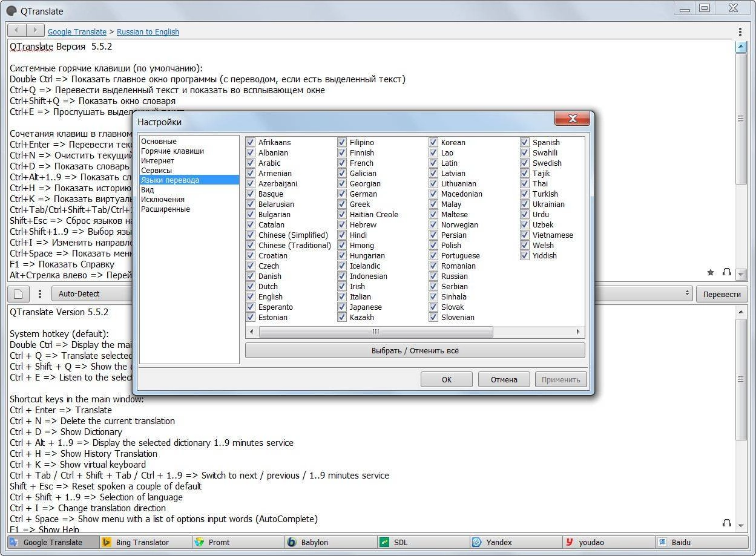Image resolution: width=756 pixels, height=556 pixels.
Task: Click the Перевести translate button
Action: click(x=722, y=294)
